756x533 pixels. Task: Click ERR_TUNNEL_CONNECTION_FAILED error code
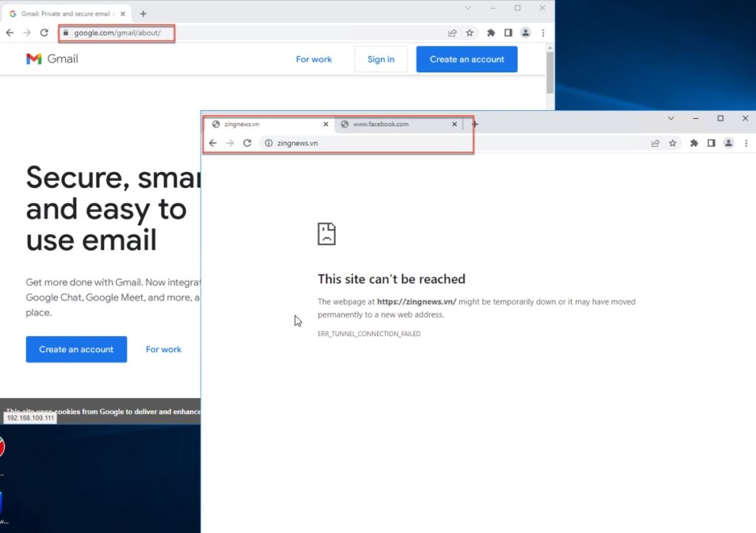369,334
